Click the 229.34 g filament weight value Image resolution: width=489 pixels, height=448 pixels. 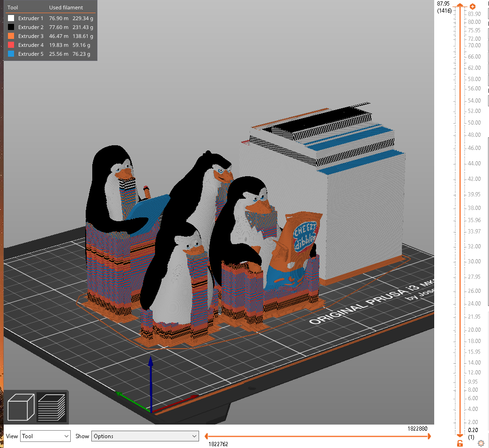[82, 18]
